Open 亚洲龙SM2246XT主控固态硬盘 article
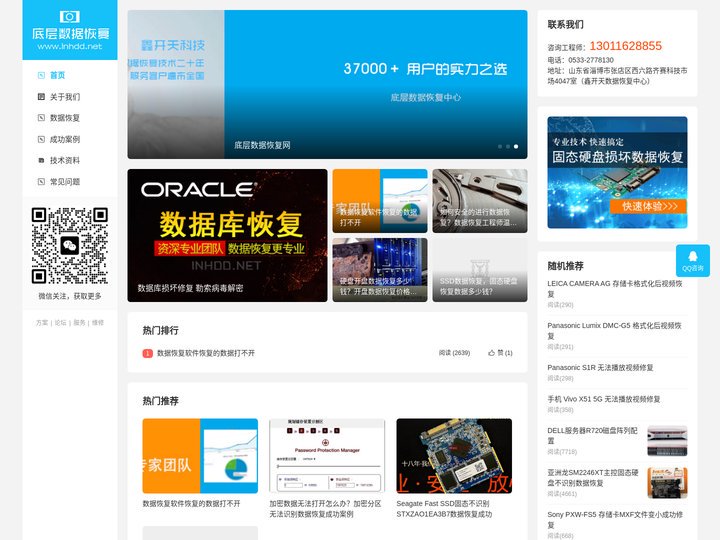Viewport: 720px width, 540px height. pyautogui.click(x=593, y=478)
